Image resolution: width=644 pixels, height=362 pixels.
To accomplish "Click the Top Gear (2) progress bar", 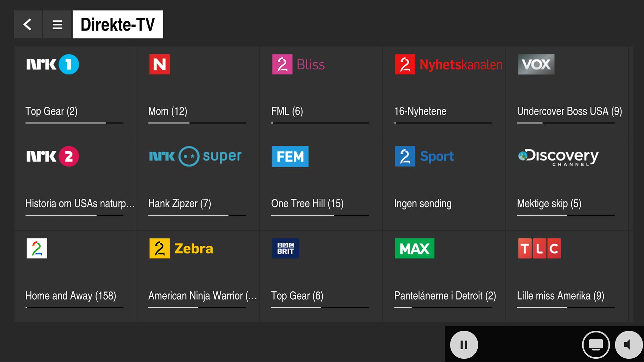I will [x=74, y=123].
